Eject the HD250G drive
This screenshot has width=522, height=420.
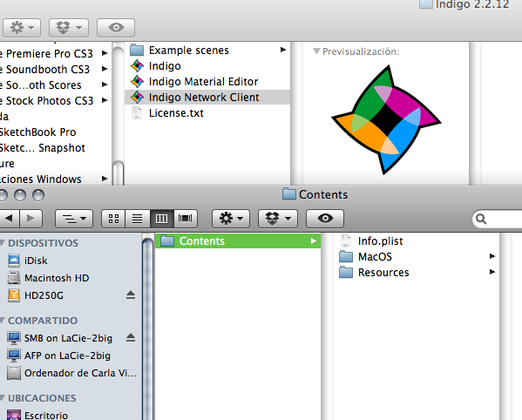click(x=131, y=295)
